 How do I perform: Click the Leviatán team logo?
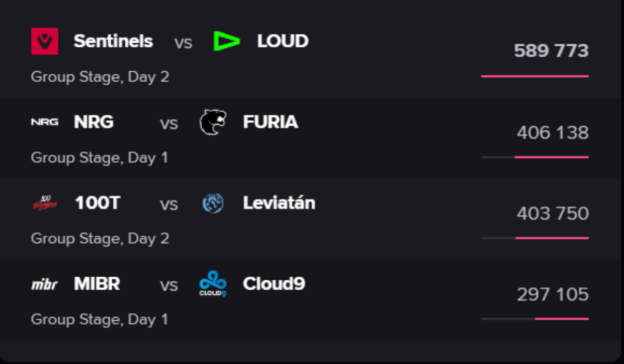[213, 203]
